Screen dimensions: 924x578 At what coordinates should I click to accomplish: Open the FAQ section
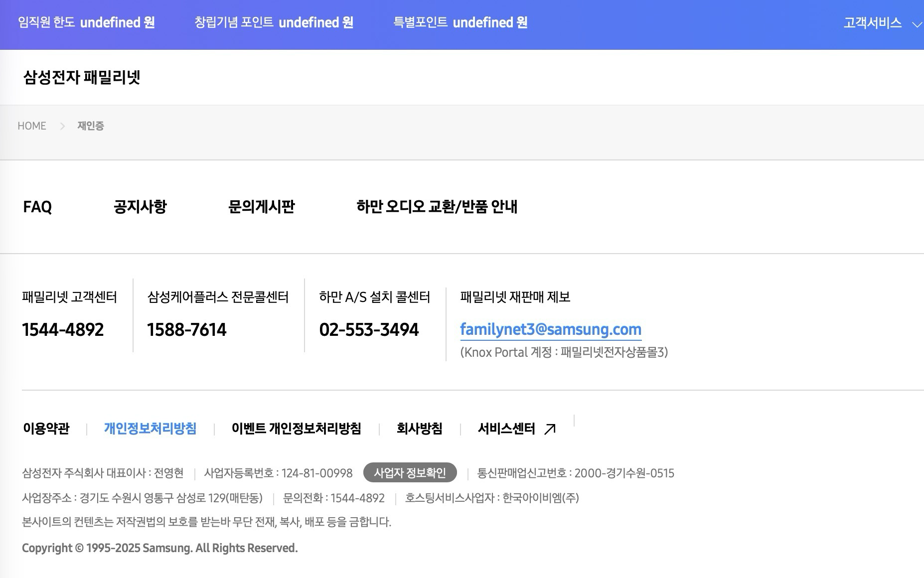coord(37,207)
